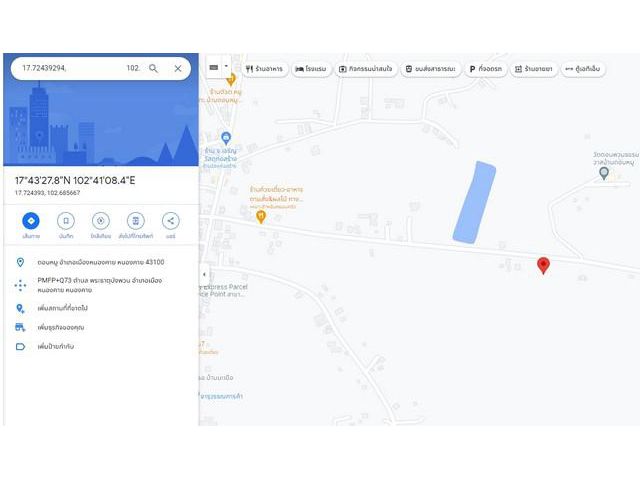Open Directions with the blue round icon
The image size is (640, 480).
[31, 221]
